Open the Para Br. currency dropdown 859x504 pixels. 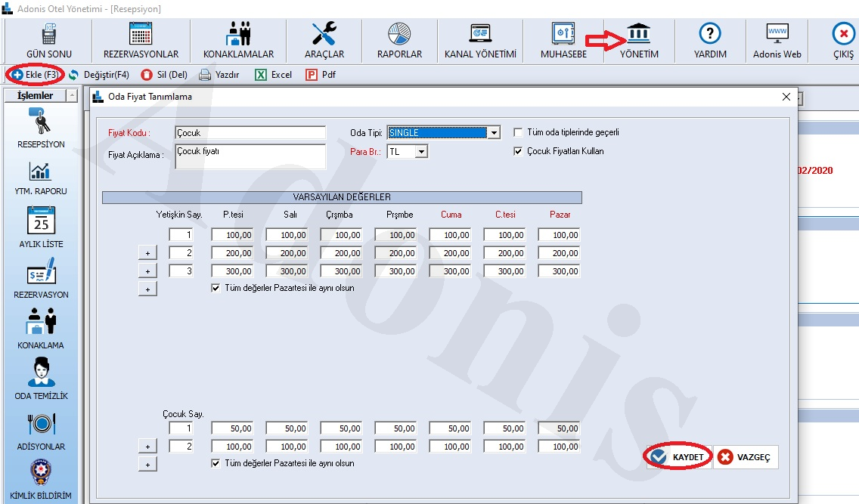point(421,152)
